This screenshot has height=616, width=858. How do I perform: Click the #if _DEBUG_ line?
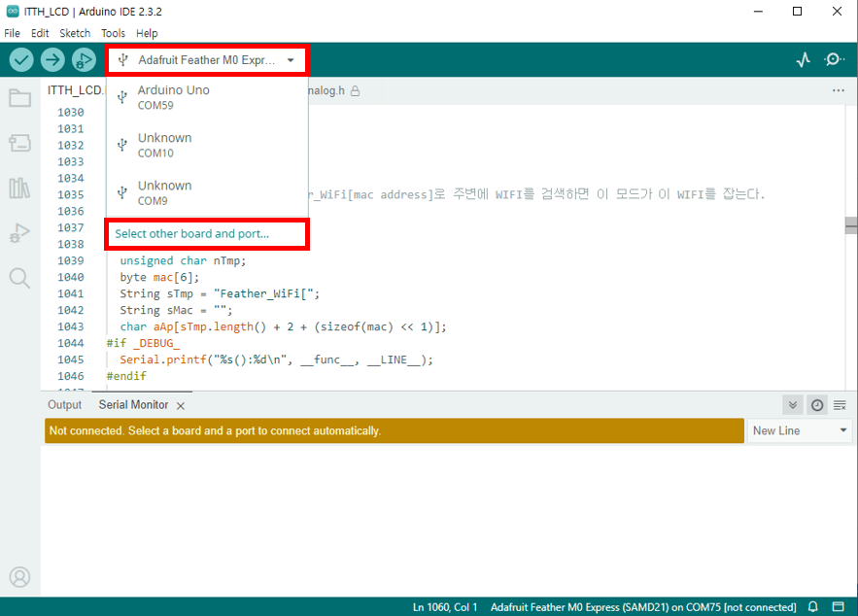coord(143,344)
